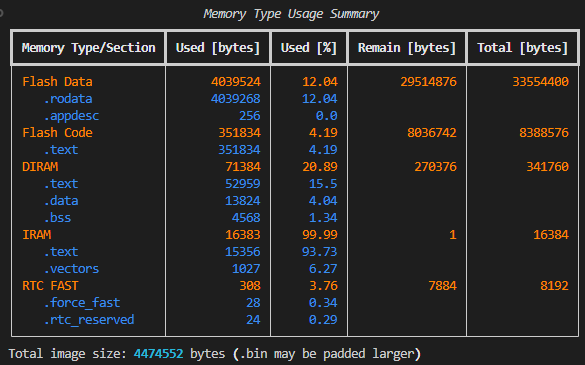Click the .force_fast percentage 0.34
This screenshot has width=585, height=365.
323,303
